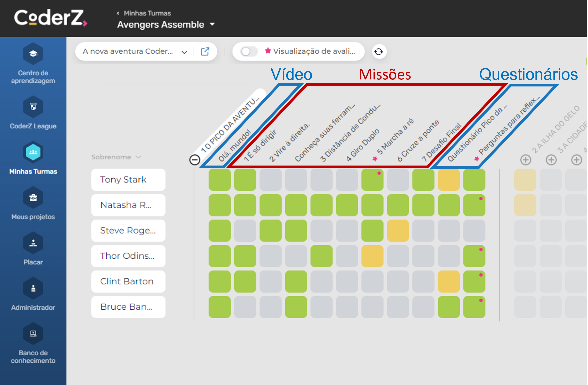
Task: Click the 6 Cruze a ponte column header
Action: (418, 141)
